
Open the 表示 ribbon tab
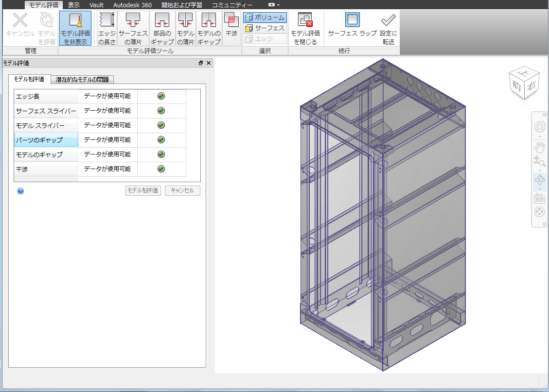click(x=74, y=5)
